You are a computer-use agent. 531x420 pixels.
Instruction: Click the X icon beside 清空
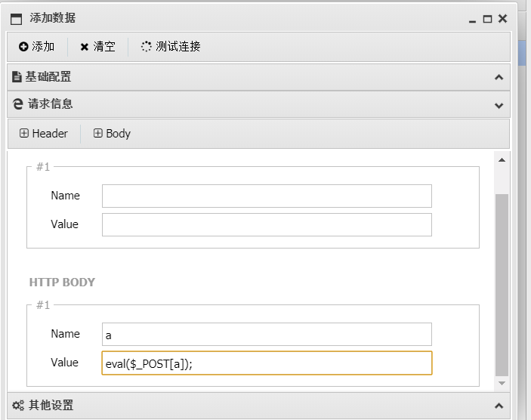(85, 47)
